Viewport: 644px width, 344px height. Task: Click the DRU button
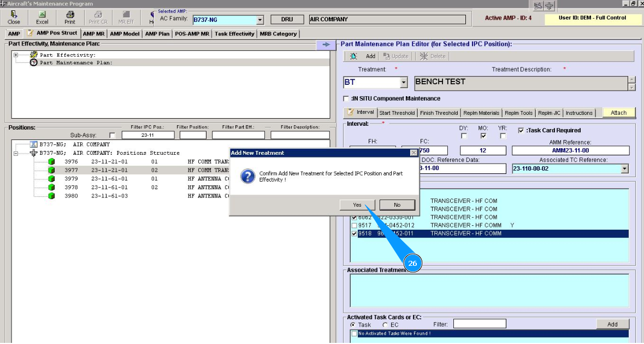click(287, 19)
